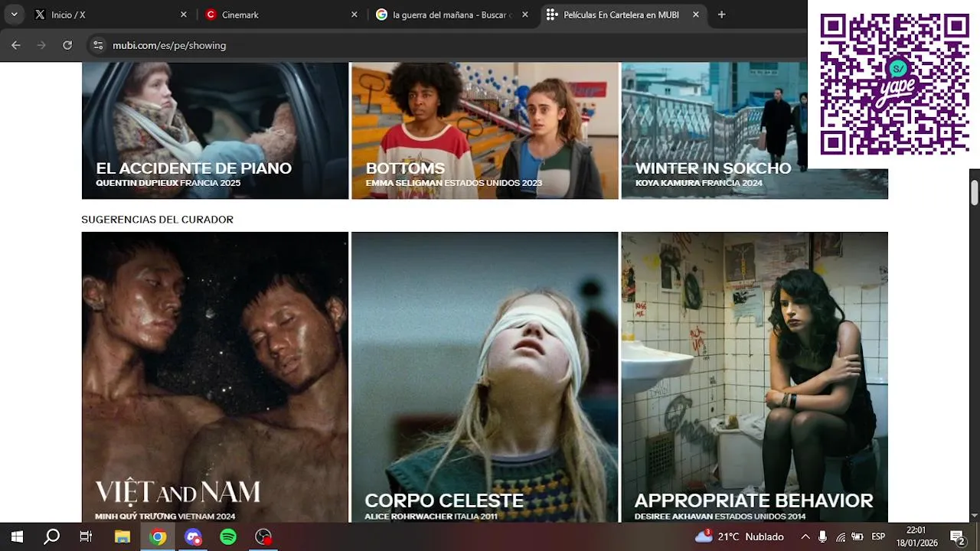Open the Appropriate Behavior film card
The width and height of the screenshot is (980, 551).
pos(754,377)
